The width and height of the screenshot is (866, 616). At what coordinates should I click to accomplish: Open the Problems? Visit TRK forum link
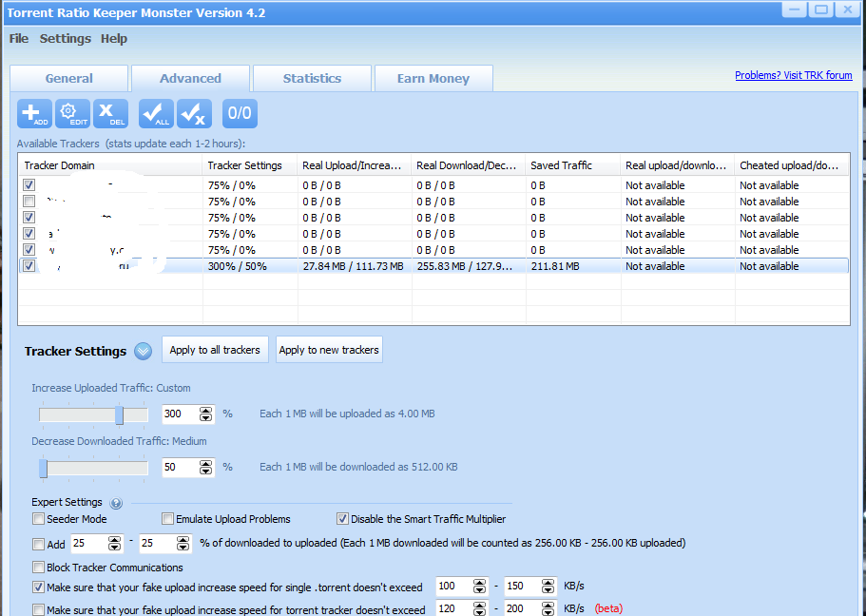click(x=793, y=75)
